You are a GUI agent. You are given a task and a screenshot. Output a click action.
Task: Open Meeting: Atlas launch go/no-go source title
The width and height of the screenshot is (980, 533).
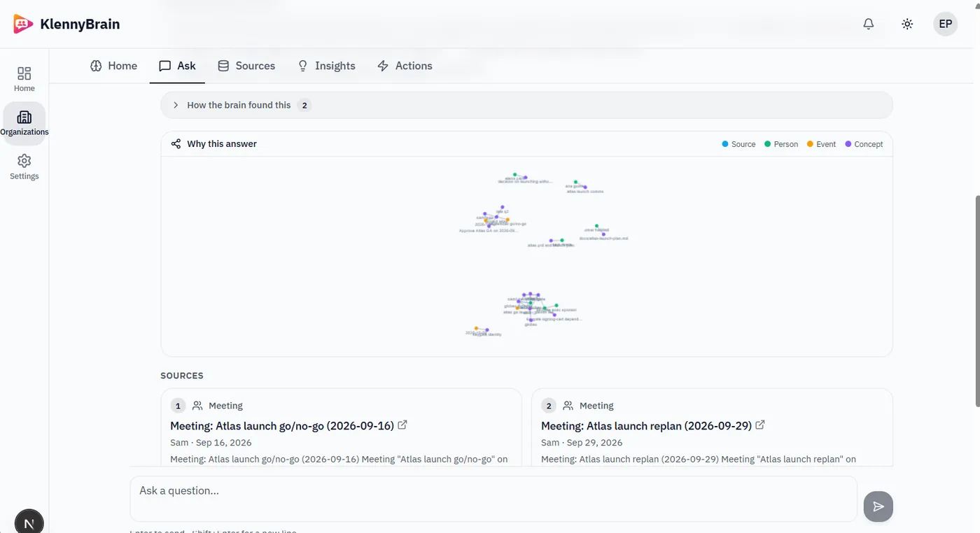coord(282,425)
